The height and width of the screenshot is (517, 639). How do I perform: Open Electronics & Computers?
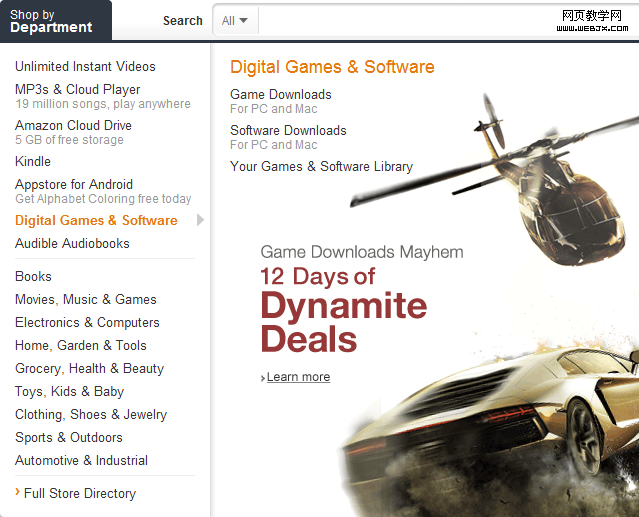(87, 322)
